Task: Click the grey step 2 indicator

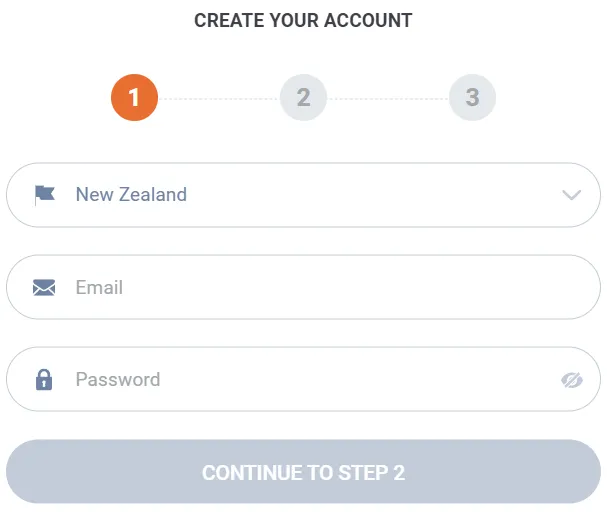Action: (303, 98)
